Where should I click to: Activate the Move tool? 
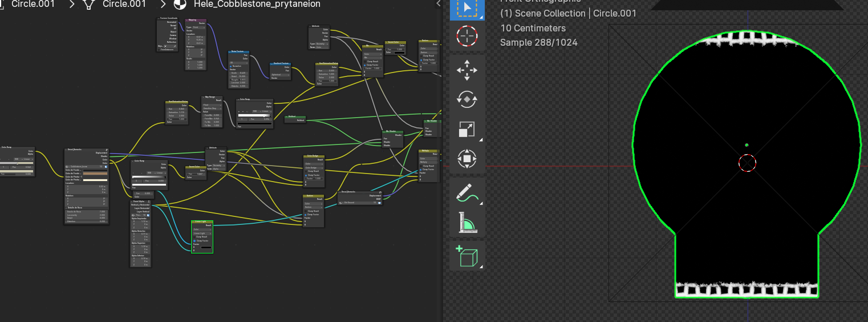coord(467,71)
